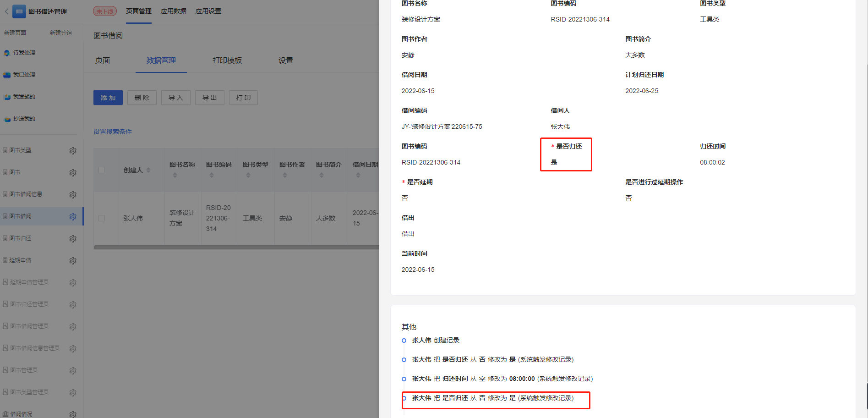This screenshot has height=418, width=868.
Task: Tick the select-all checkbox in table header
Action: point(102,170)
